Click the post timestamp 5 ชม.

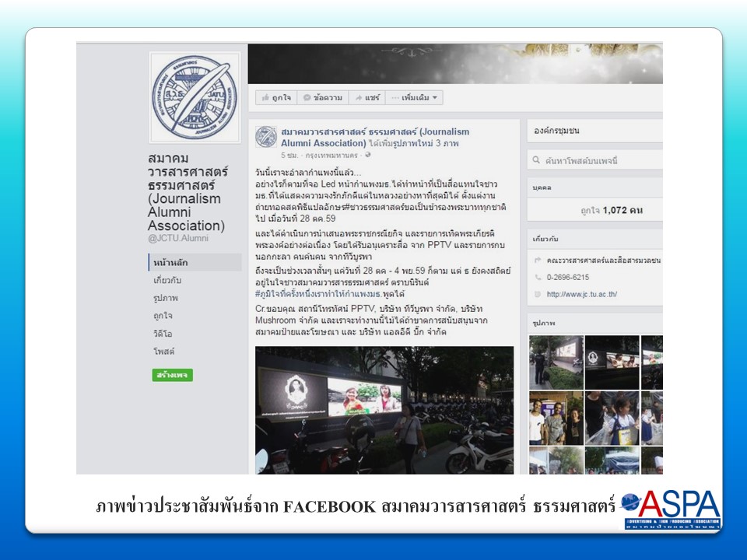point(289,156)
